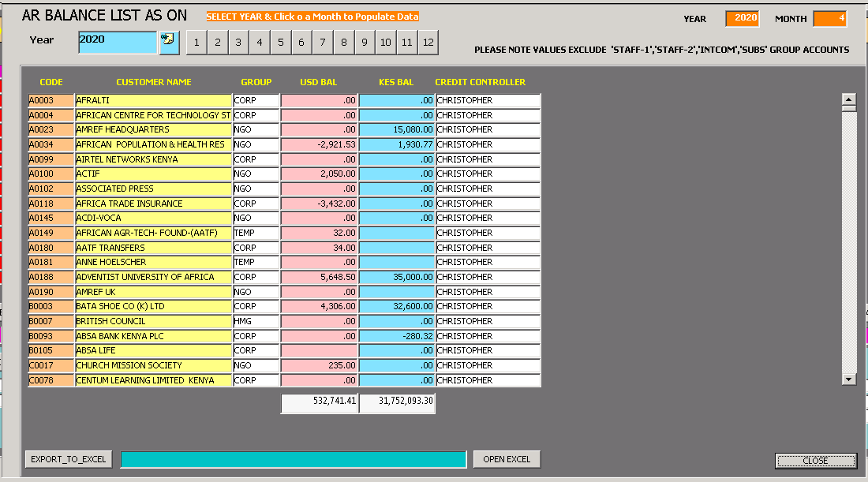Click the scrollbar up arrow
Image resolution: width=868 pixels, height=482 pixels.
(848, 99)
